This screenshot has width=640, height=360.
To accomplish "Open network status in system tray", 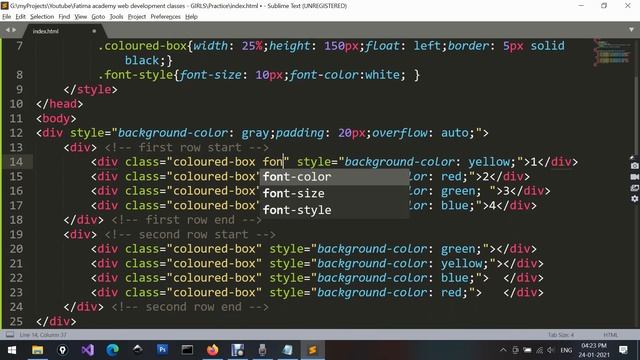I will coord(539,350).
